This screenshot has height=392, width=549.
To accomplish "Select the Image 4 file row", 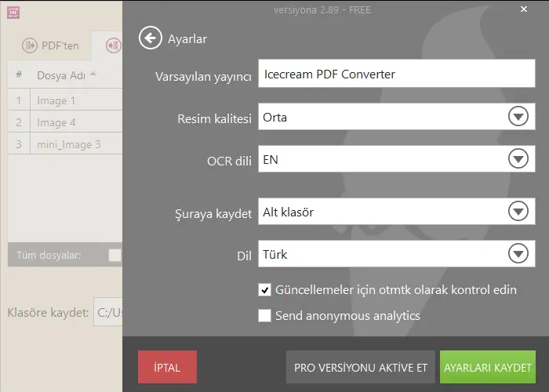I will (x=65, y=122).
